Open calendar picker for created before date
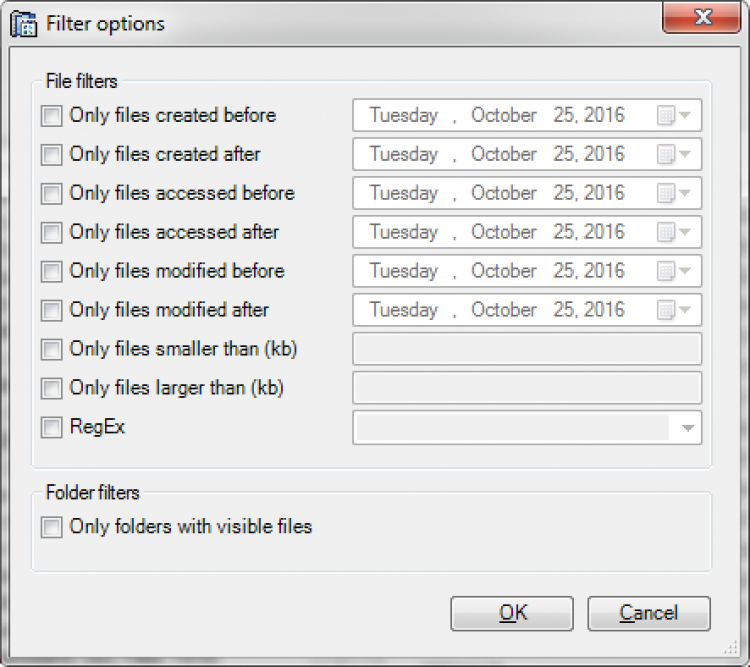Viewport: 750px width, 667px height. 674,116
